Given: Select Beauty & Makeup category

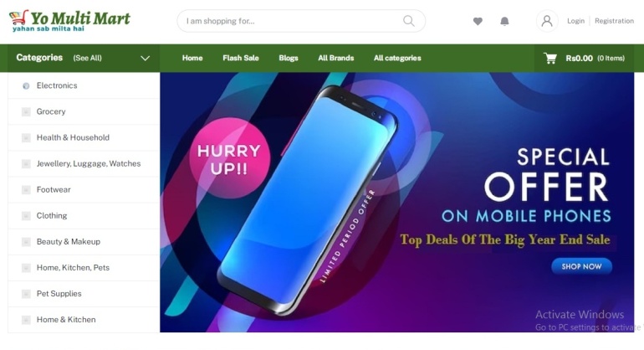Looking at the screenshot, I should [84, 242].
